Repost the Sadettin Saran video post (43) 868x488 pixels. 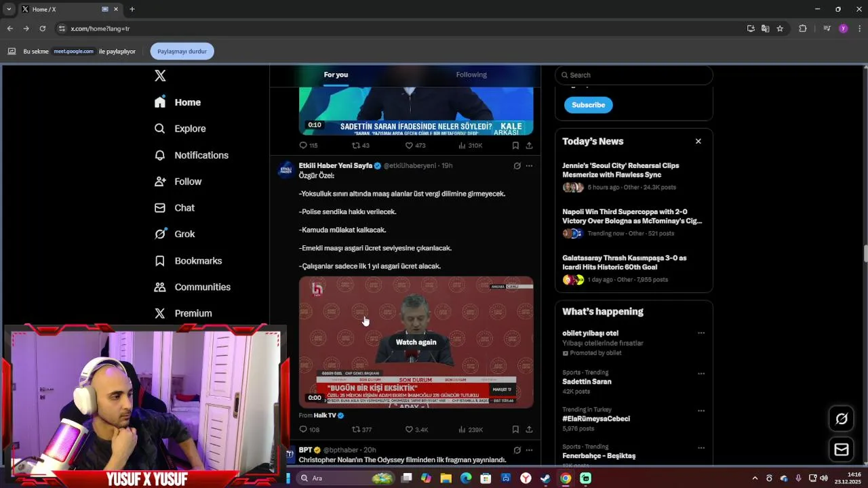pyautogui.click(x=361, y=146)
